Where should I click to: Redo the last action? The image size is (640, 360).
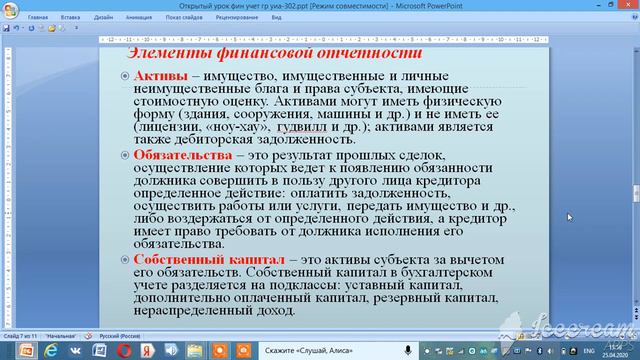tap(31, 28)
